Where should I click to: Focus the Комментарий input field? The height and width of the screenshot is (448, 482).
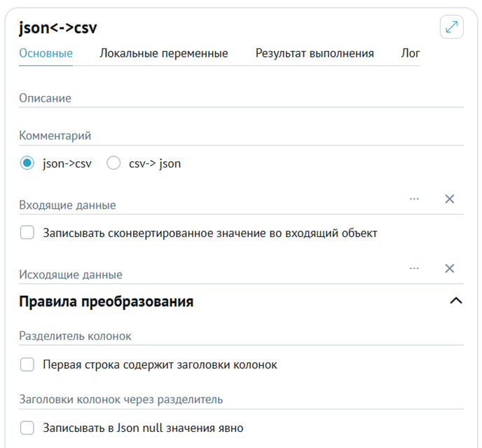click(x=241, y=136)
